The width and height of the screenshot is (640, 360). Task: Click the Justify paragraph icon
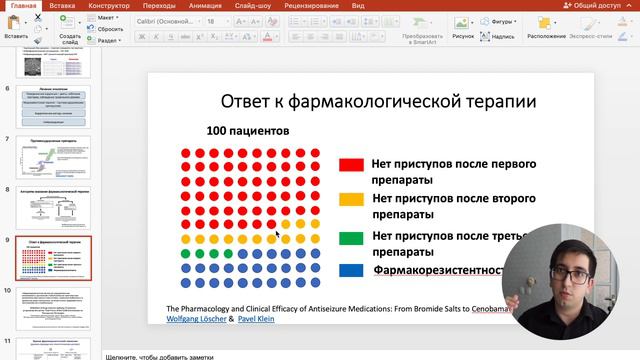point(339,37)
